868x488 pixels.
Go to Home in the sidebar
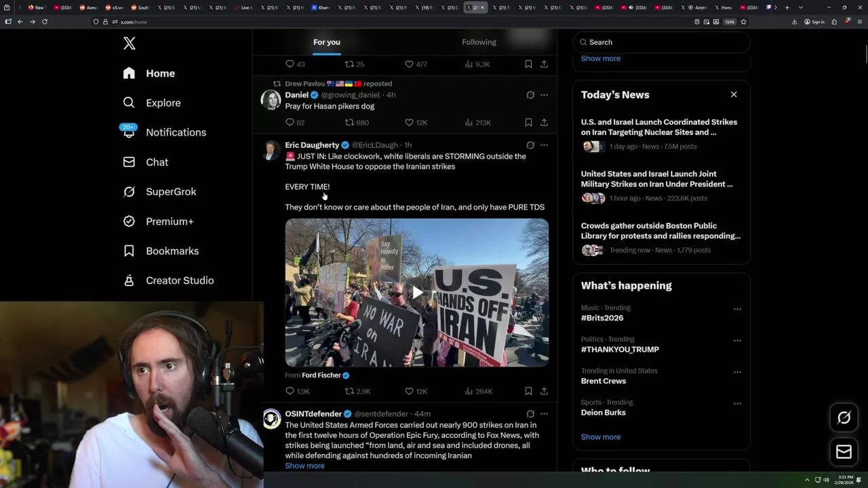149,73
